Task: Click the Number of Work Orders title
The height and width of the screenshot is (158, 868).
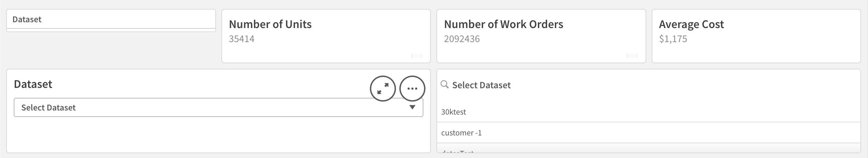Action: [503, 24]
